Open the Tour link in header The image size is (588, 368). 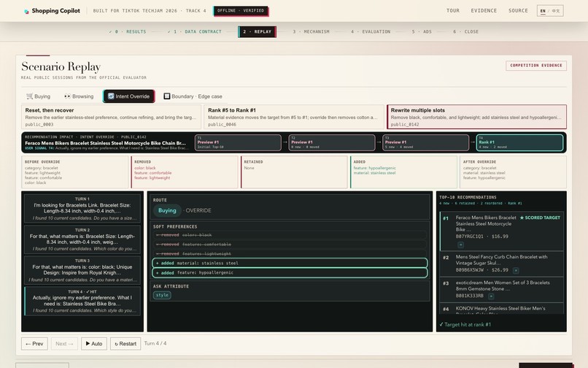[452, 11]
